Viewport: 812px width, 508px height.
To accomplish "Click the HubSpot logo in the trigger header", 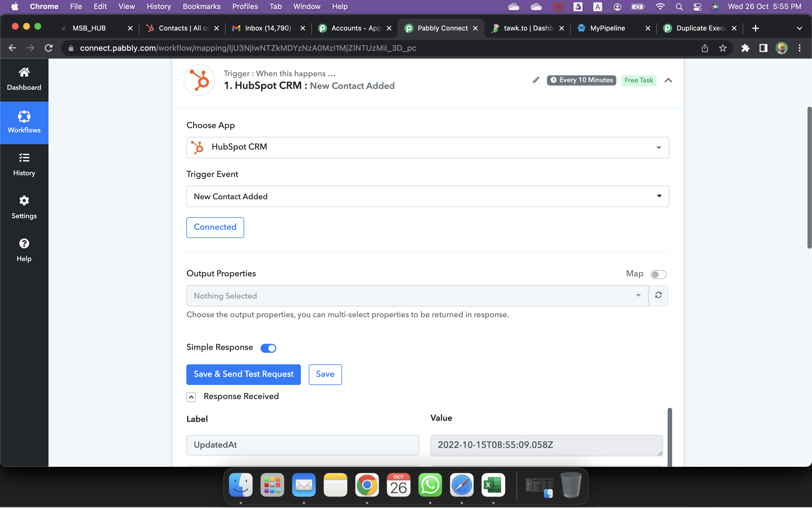I will tap(199, 80).
